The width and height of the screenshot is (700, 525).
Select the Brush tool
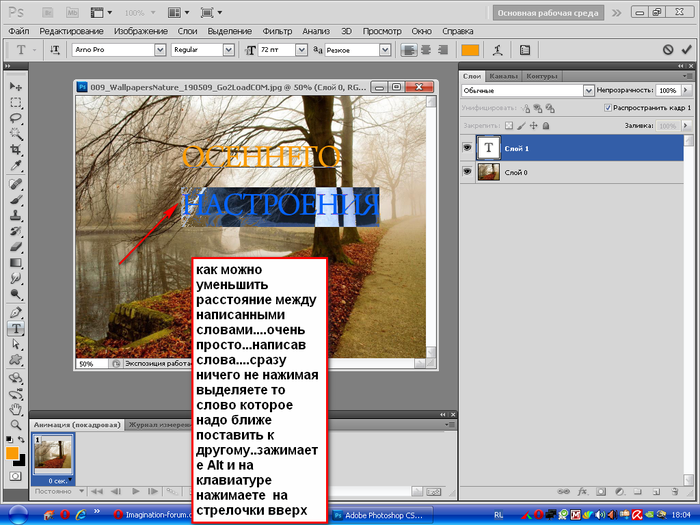[x=16, y=200]
